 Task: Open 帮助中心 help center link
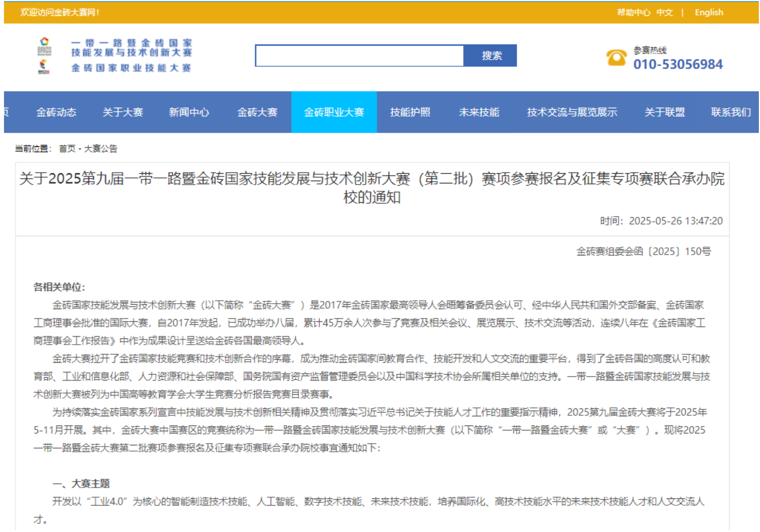point(633,13)
